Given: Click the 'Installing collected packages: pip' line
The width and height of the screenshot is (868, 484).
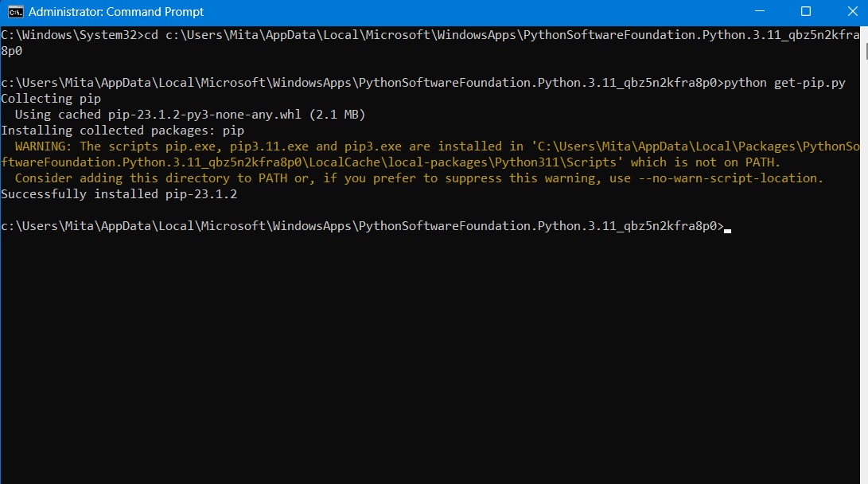Looking at the screenshot, I should tap(123, 130).
